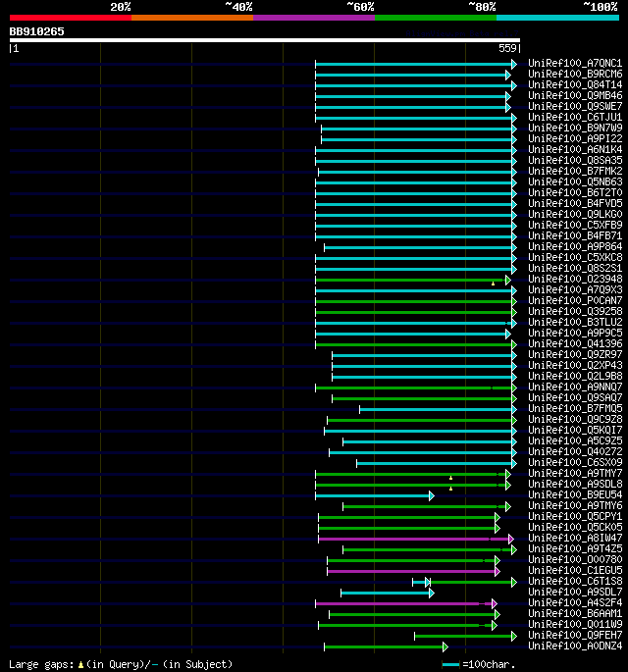Image resolution: width=628 pixels, height=672 pixels.
Task: Pick the UniRef100_A9TMY6 hit name
Action: point(575,505)
